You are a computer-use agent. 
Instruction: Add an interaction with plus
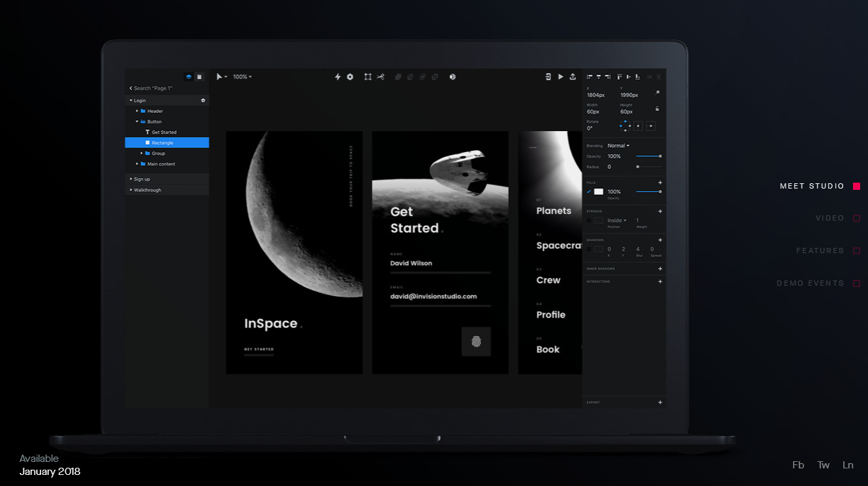click(660, 282)
